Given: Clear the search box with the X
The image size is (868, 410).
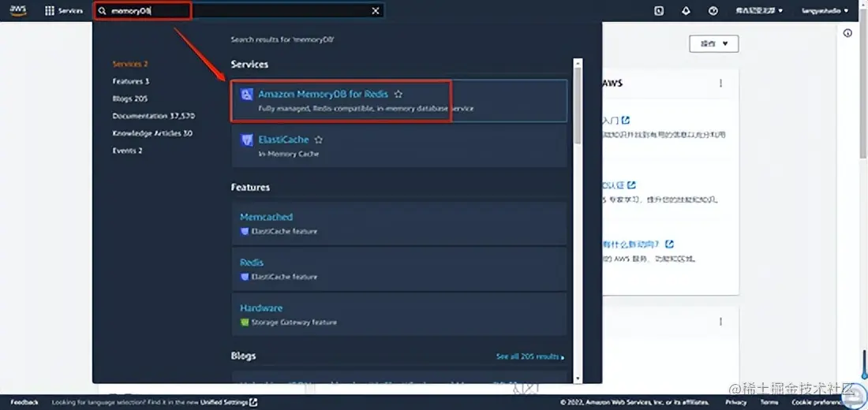Looking at the screenshot, I should [376, 10].
